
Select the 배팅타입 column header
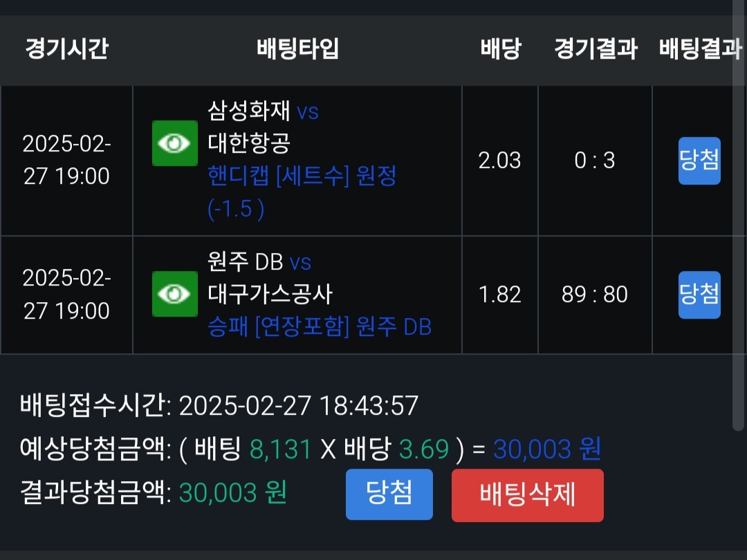[x=297, y=49]
